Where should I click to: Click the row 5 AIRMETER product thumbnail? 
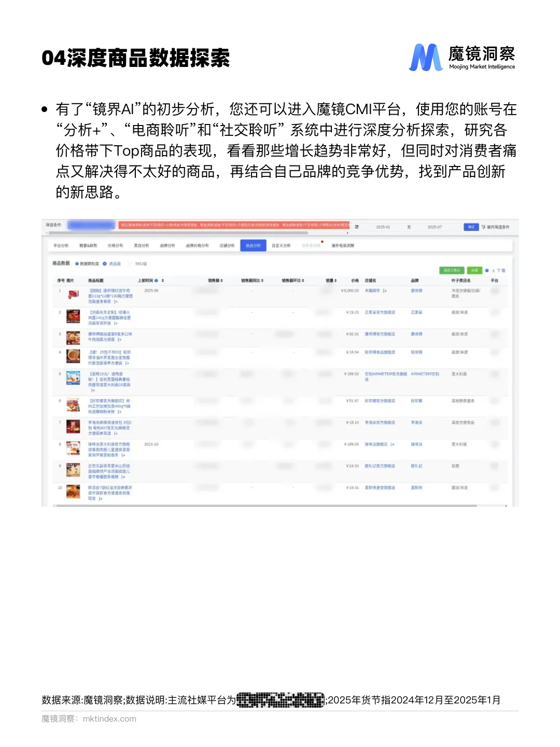[x=73, y=378]
